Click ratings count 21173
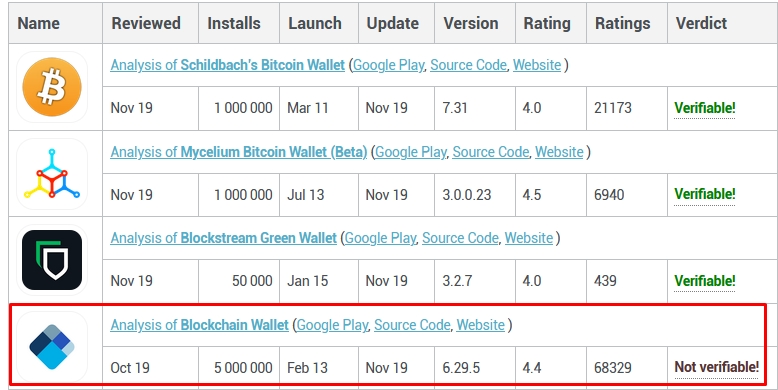Screen dimensions: 778x390 [x=613, y=108]
